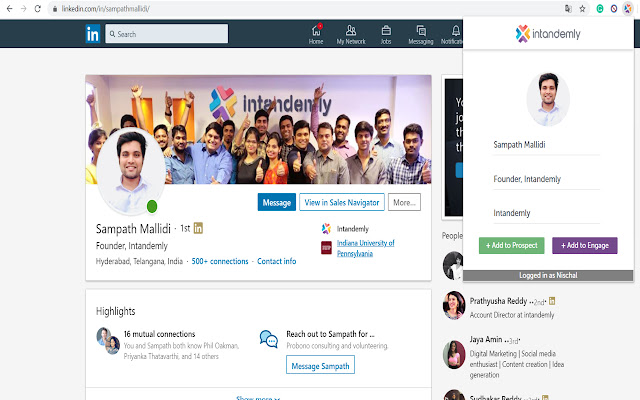Image resolution: width=640 pixels, height=400 pixels.
Task: Open the More... options dropdown
Action: tap(404, 202)
